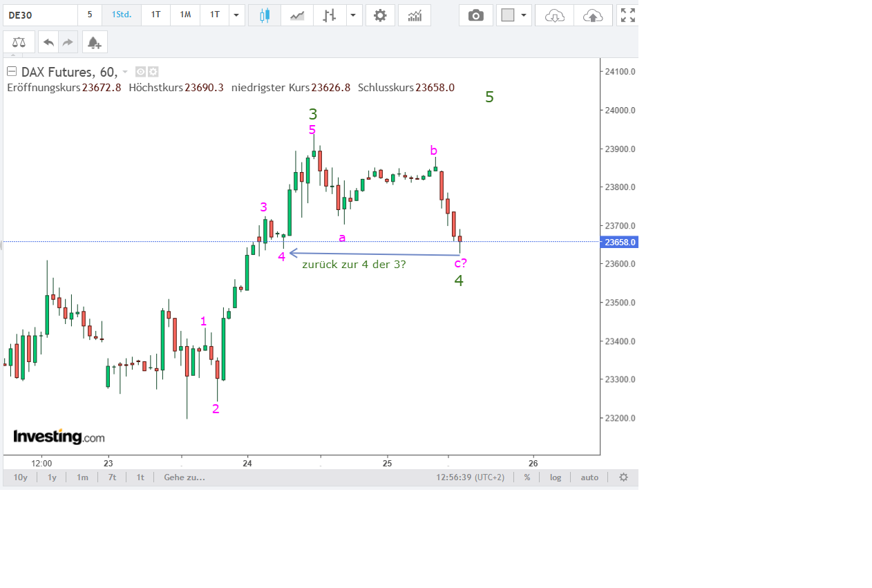Save chart layout to cloud upload

point(593,15)
